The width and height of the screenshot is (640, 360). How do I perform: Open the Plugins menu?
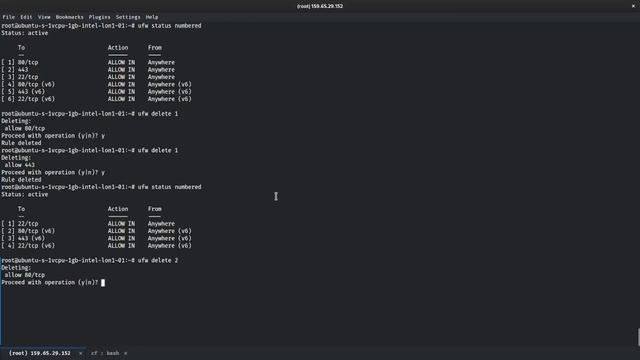coord(100,17)
